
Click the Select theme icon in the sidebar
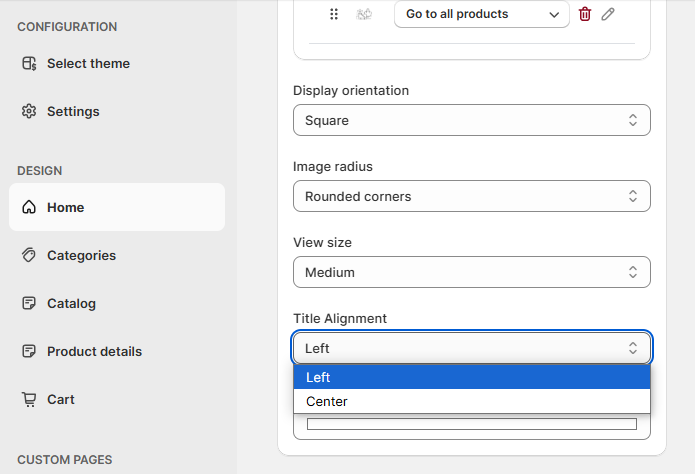[29, 63]
